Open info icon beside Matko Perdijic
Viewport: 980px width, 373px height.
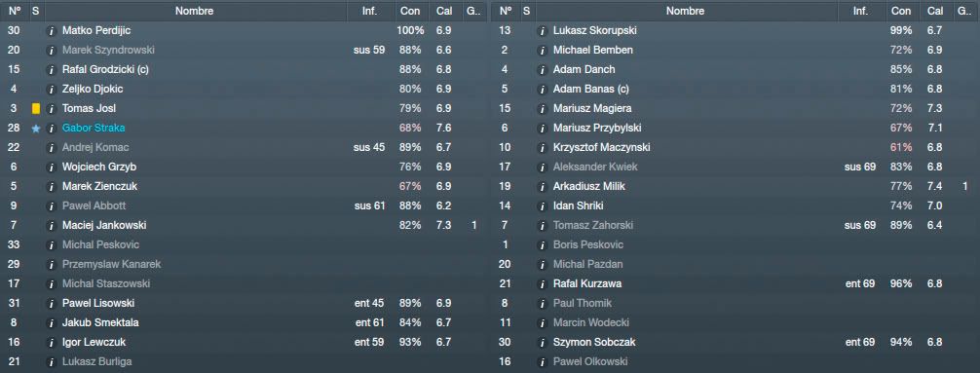pos(52,30)
